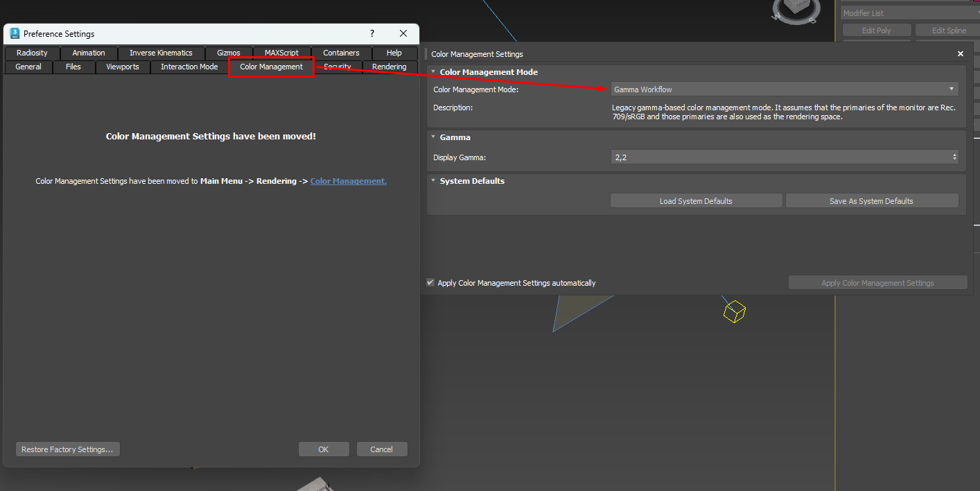Select the Gizmos tab

point(228,53)
